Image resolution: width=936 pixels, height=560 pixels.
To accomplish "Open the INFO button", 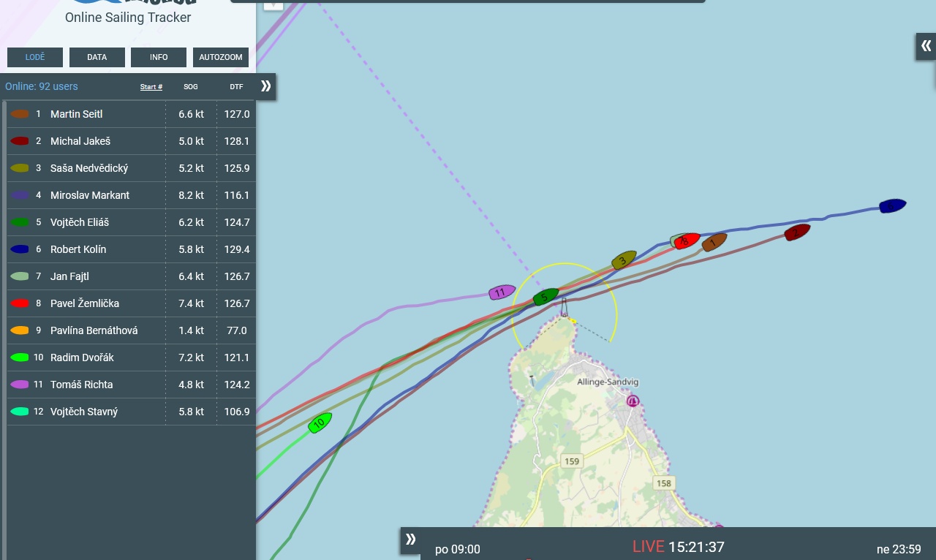I will [159, 57].
